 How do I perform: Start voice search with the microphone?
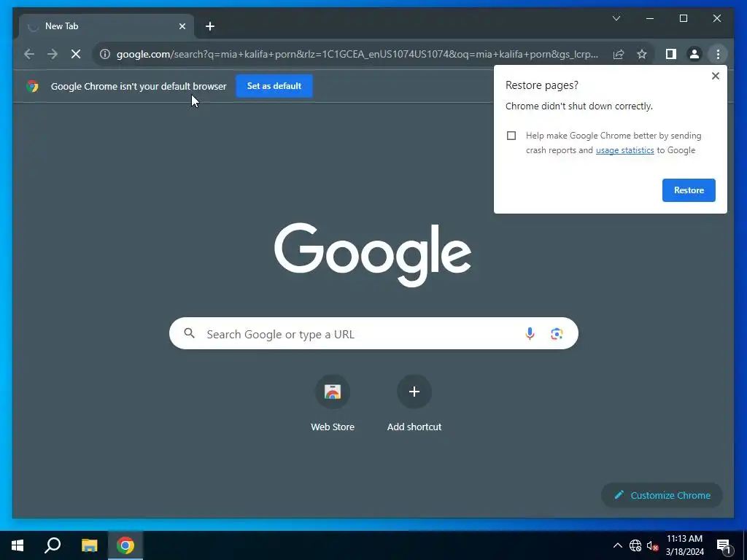point(530,334)
